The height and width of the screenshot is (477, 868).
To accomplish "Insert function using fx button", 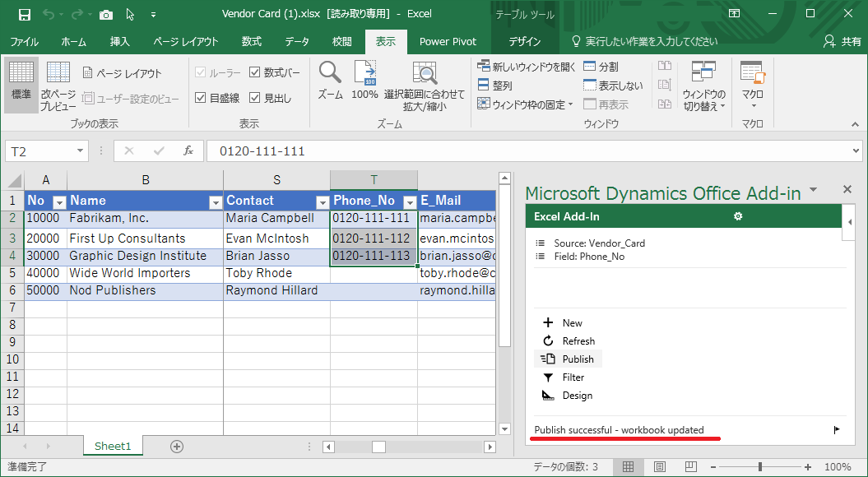I will point(188,151).
